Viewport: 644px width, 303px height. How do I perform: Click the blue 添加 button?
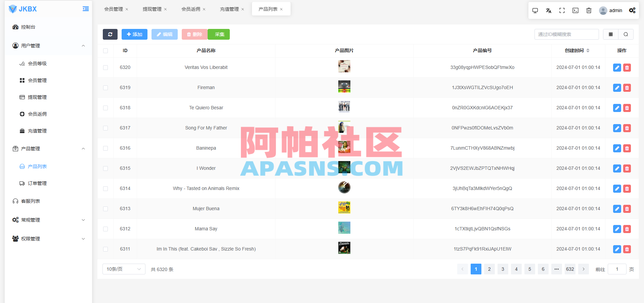click(134, 34)
